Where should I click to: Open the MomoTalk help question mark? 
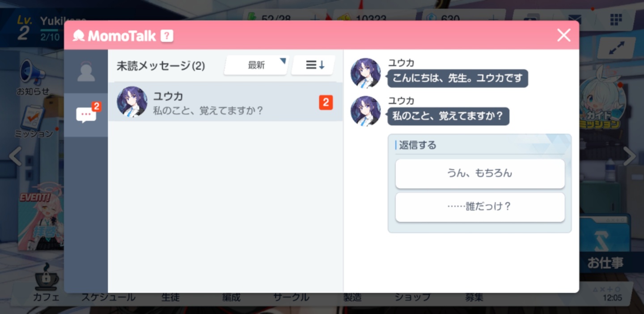(167, 36)
